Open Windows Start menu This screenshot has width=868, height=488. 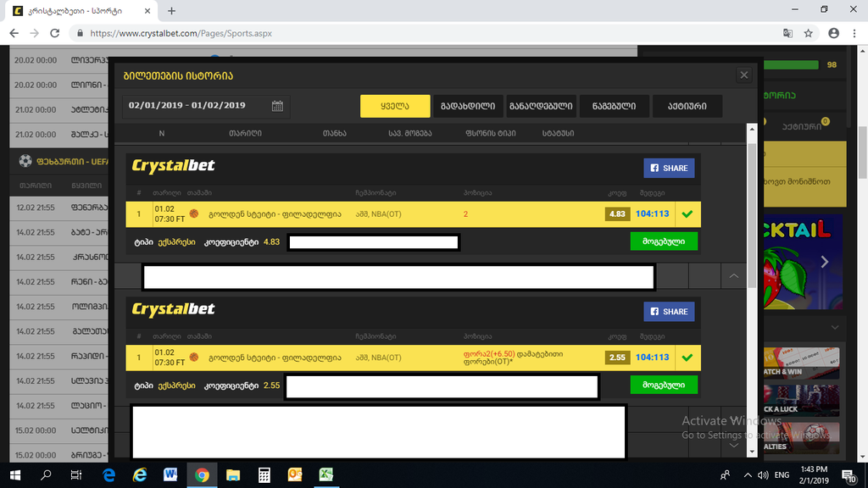point(15,474)
